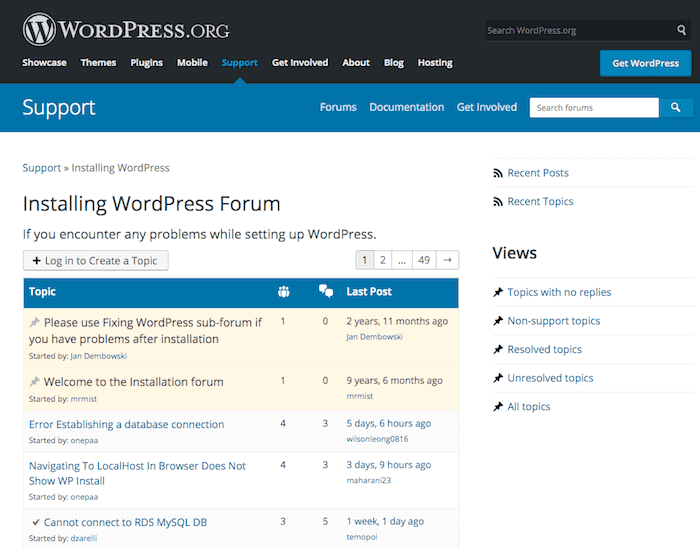The image size is (700, 549).
Task: Click the '9 years, 6 months ago' last post link
Action: 395,380
